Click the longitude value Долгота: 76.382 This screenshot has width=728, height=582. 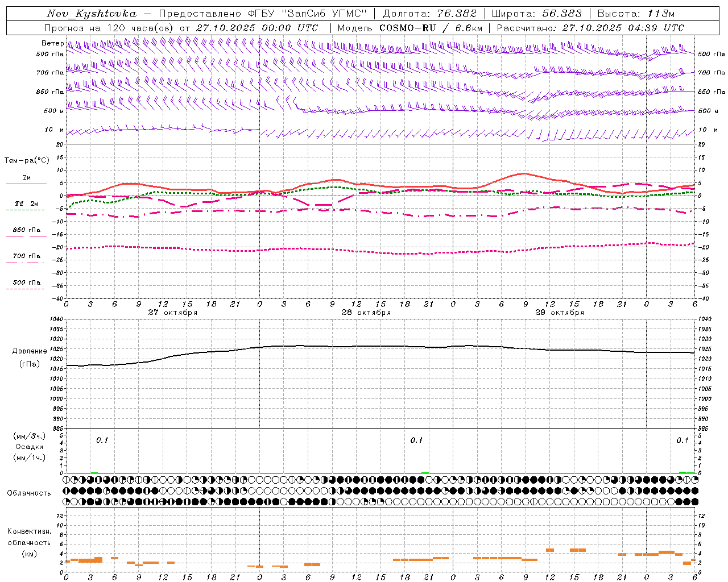point(429,14)
